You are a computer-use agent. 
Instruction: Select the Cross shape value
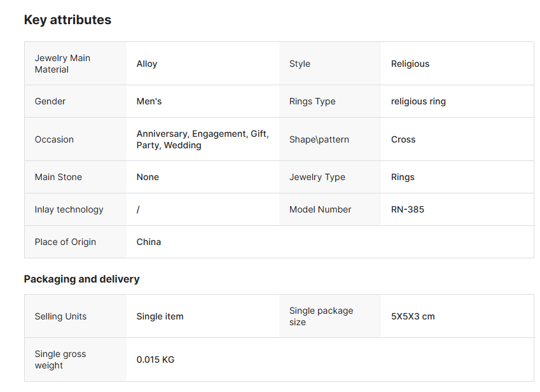tap(403, 139)
